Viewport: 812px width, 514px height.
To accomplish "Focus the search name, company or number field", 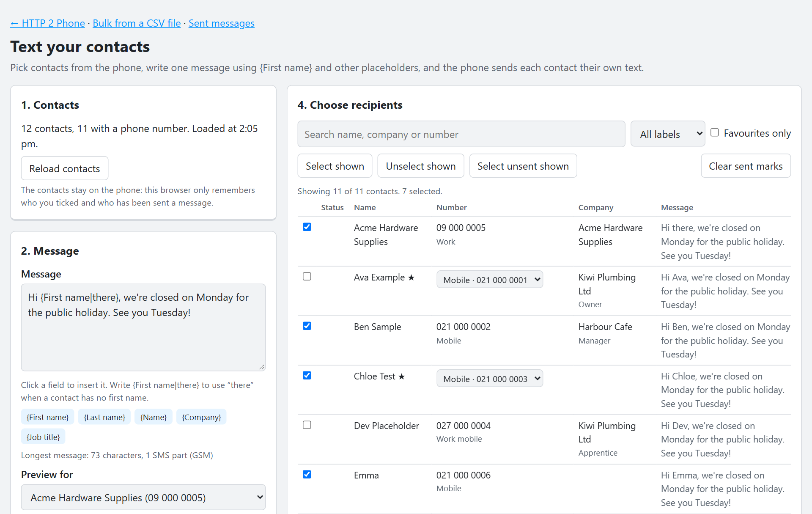I will click(461, 134).
